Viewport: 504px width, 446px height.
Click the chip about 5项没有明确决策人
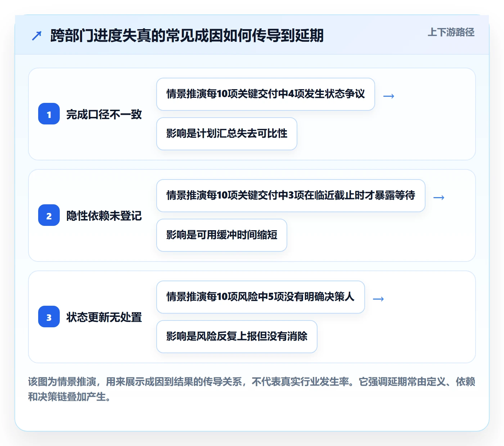(261, 297)
